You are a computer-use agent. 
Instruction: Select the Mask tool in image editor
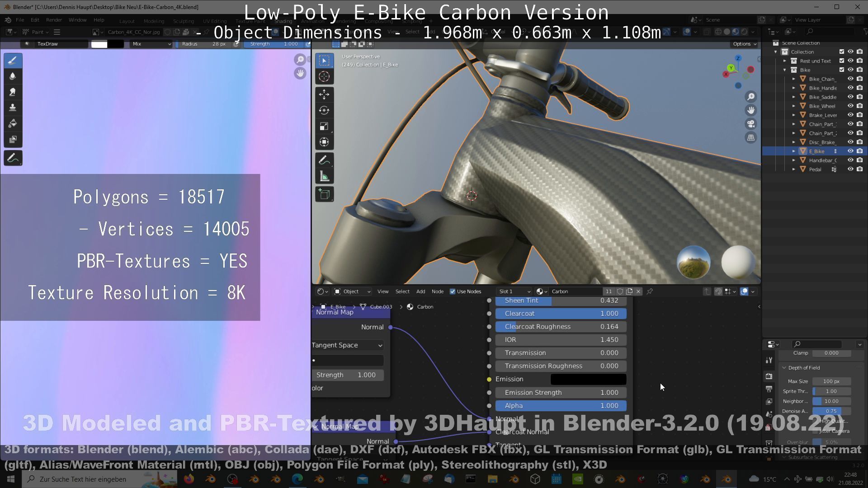[13, 140]
